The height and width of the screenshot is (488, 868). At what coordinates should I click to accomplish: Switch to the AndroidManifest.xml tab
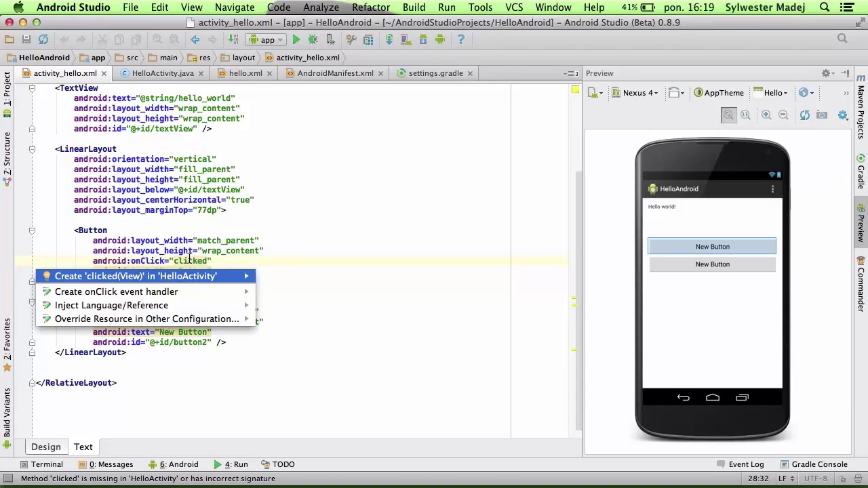point(335,73)
